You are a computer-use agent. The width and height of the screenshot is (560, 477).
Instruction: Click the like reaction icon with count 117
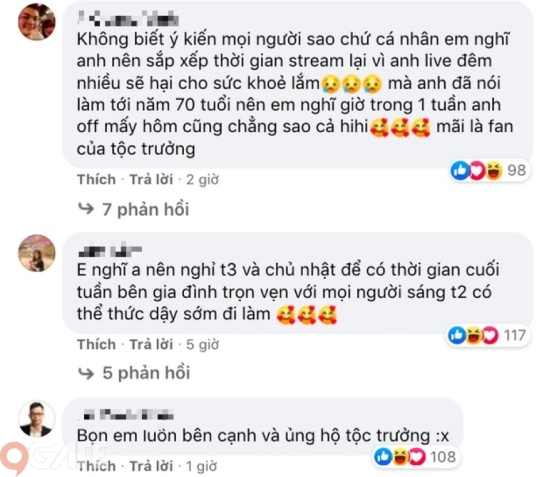(457, 335)
